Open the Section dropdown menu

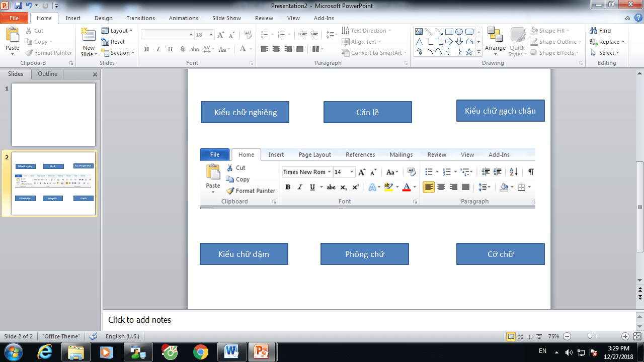(x=120, y=53)
